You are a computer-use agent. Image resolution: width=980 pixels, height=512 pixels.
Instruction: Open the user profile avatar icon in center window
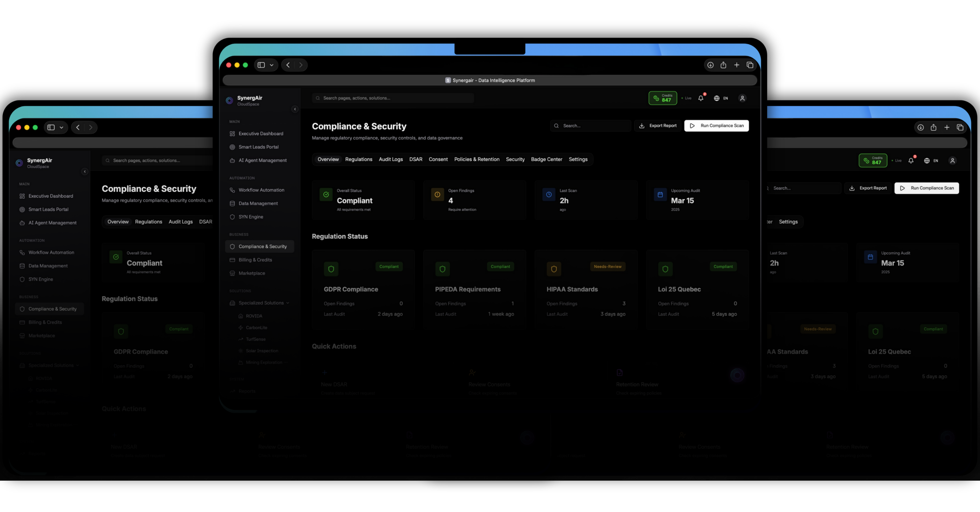[742, 98]
